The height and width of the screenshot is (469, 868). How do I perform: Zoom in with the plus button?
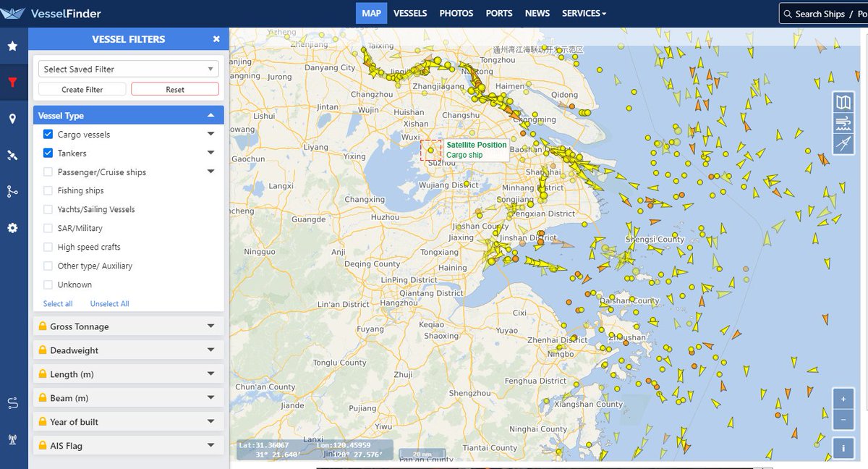(843, 399)
